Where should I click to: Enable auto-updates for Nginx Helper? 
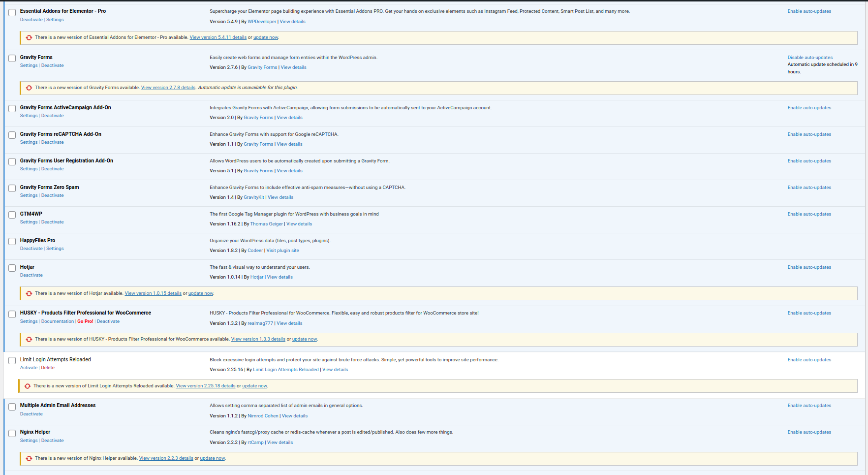(x=809, y=432)
